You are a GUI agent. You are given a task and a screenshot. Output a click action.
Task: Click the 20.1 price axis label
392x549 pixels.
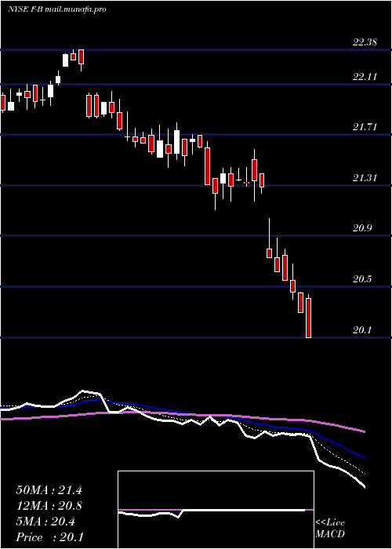[x=362, y=330]
